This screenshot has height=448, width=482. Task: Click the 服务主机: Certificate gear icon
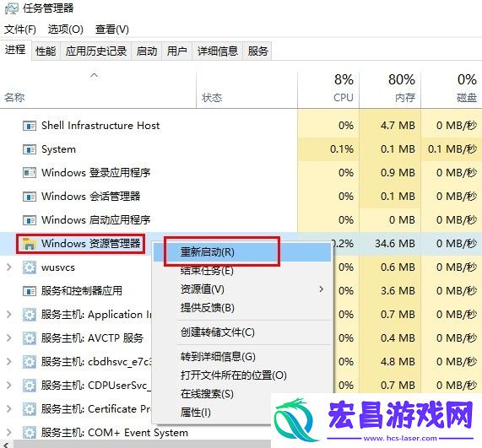[x=30, y=409]
